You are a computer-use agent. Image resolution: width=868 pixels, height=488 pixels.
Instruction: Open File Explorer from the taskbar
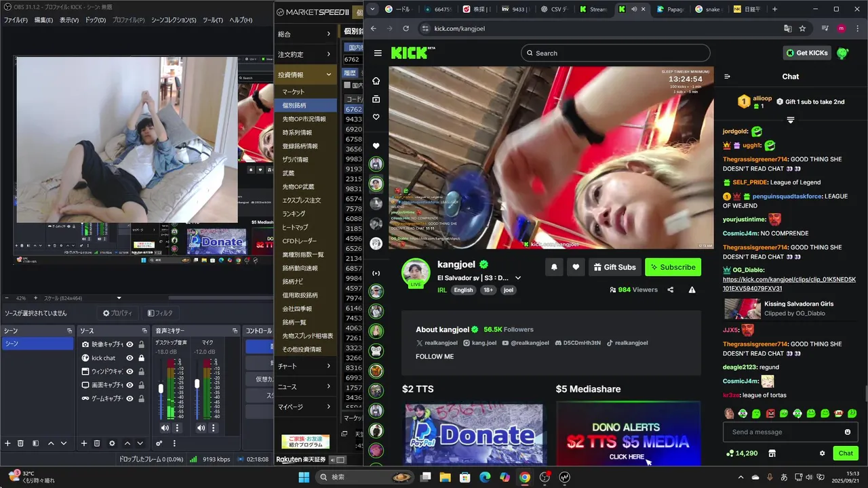(x=445, y=477)
